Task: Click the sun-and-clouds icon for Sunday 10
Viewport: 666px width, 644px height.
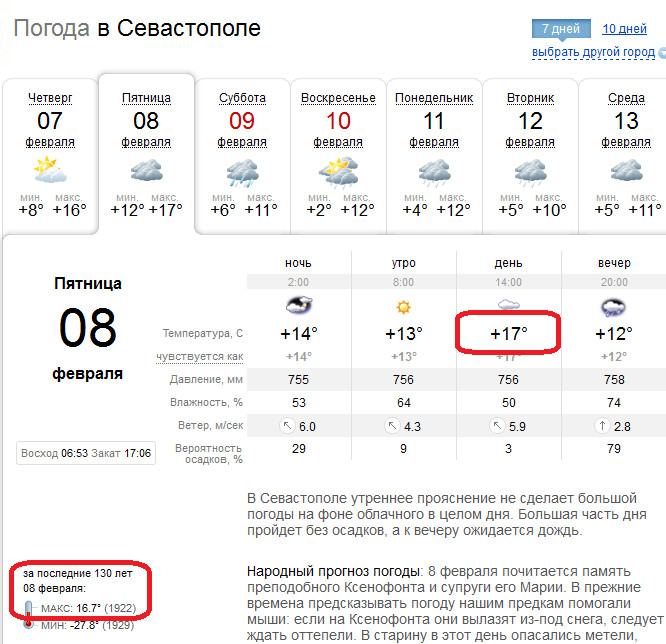Action: point(339,172)
